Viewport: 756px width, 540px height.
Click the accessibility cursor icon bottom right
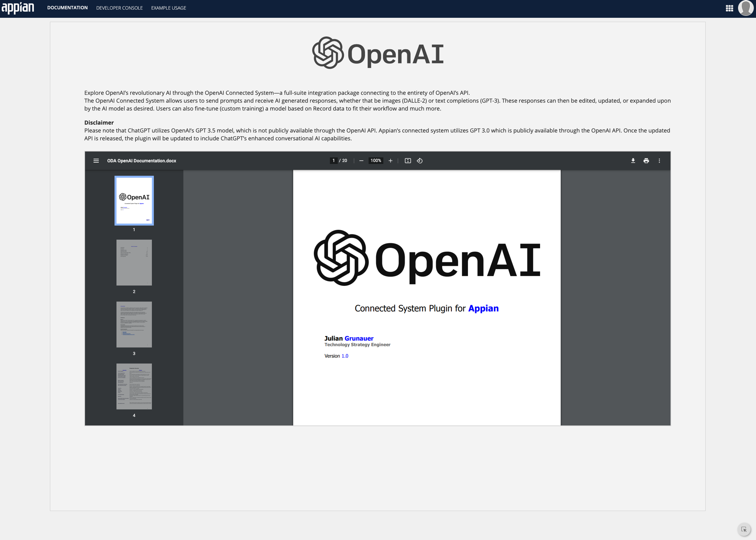tap(744, 529)
